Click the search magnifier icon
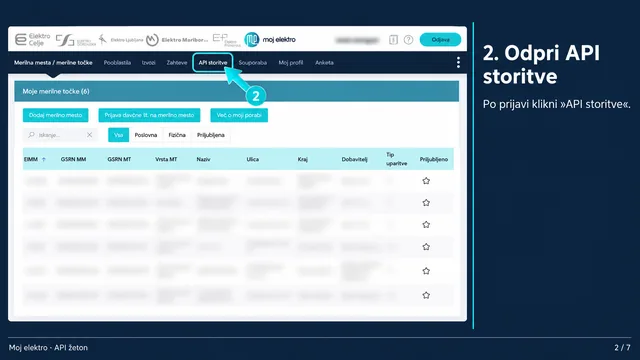This screenshot has height=360, width=640. tap(31, 135)
